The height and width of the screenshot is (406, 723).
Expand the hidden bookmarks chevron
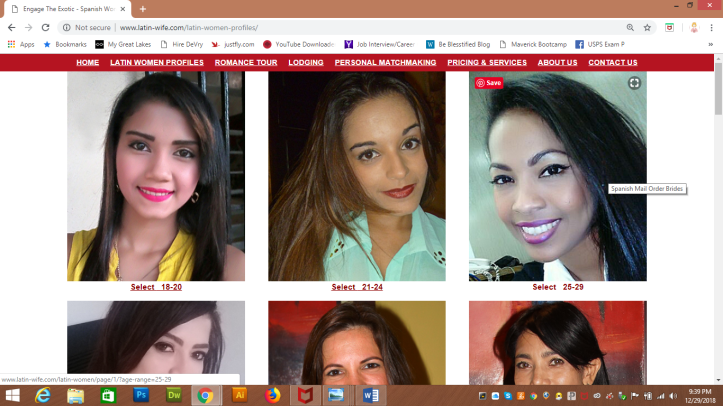click(x=711, y=44)
